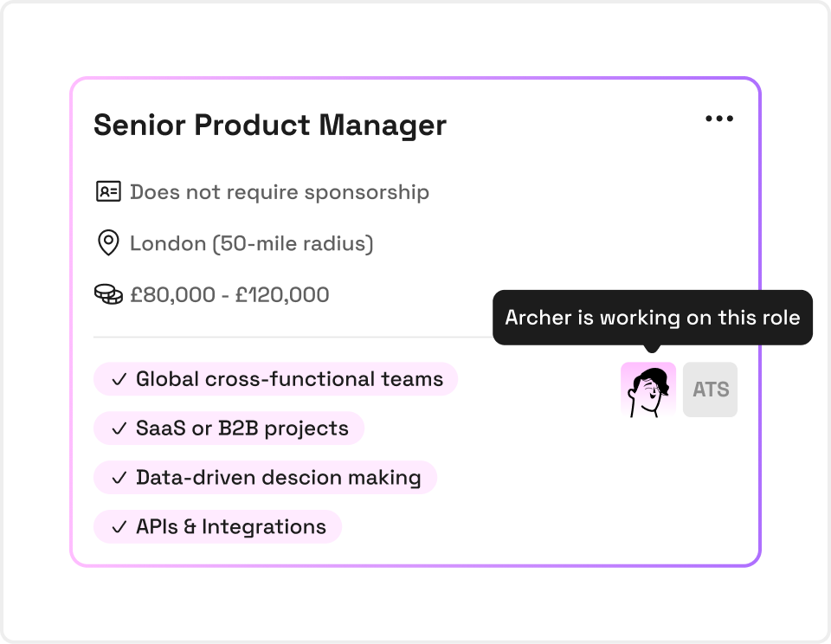
Task: Click the checkmark on SaaS or B2B projects
Action: (x=119, y=428)
